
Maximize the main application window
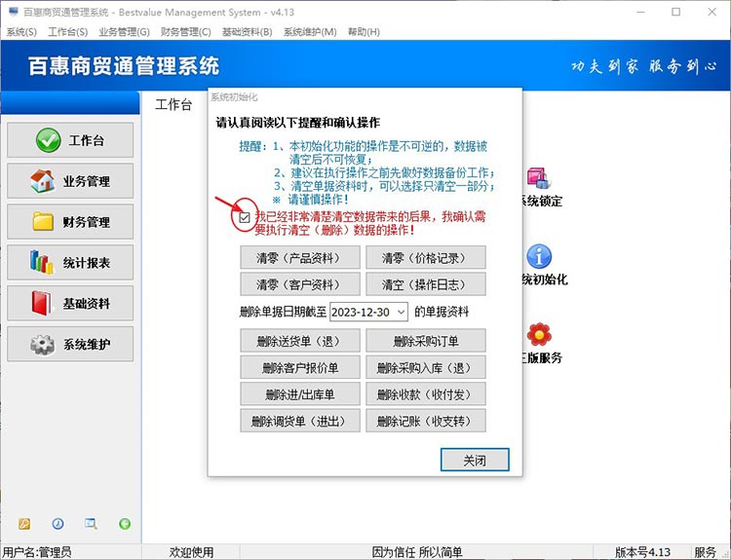pos(676,12)
